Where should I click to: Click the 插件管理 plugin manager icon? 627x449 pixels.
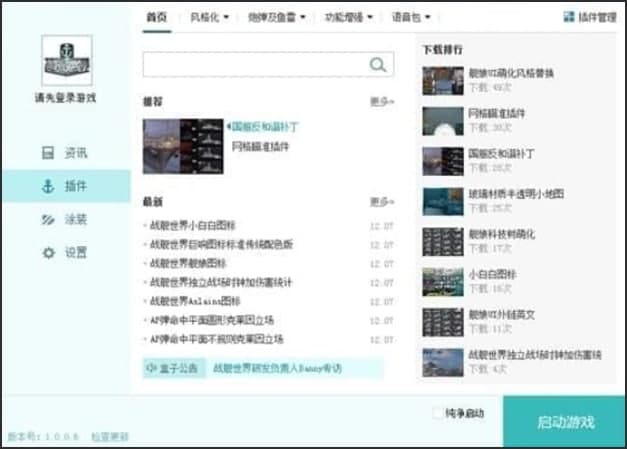569,16
